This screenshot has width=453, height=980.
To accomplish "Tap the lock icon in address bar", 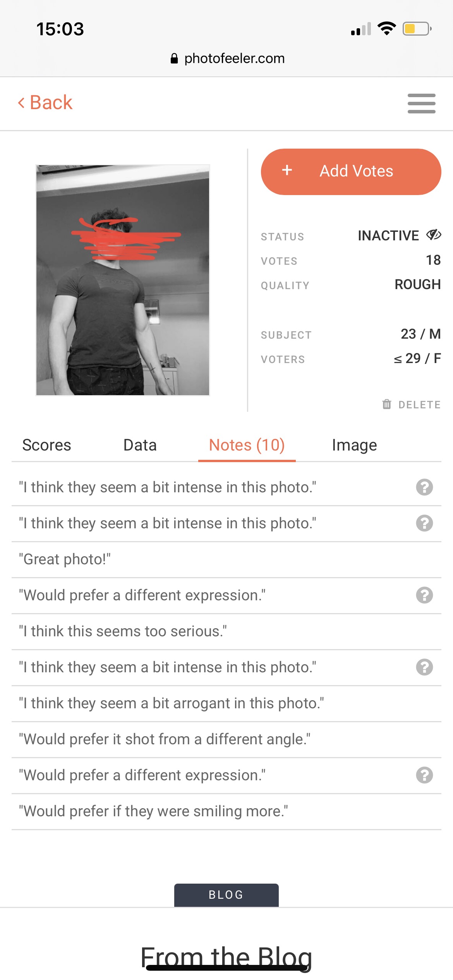I will 174,58.
